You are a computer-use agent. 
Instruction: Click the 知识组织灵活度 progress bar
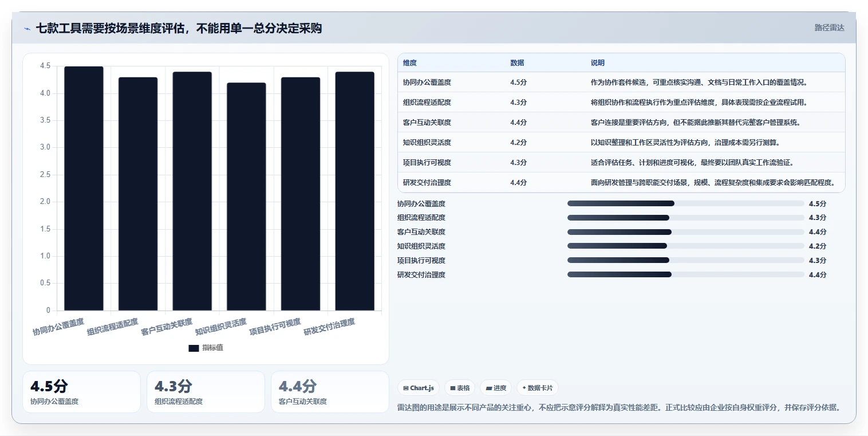point(686,246)
